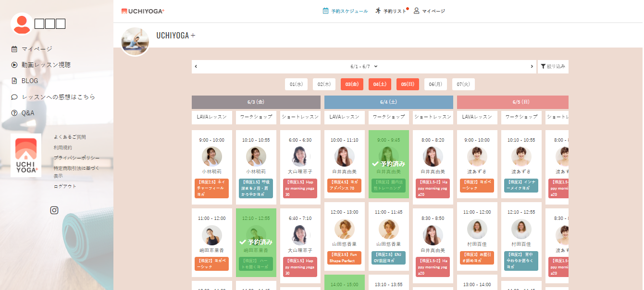Image resolution: width=644 pixels, height=290 pixels.
Task: Click マイページ person icon in header
Action: pyautogui.click(x=417, y=11)
